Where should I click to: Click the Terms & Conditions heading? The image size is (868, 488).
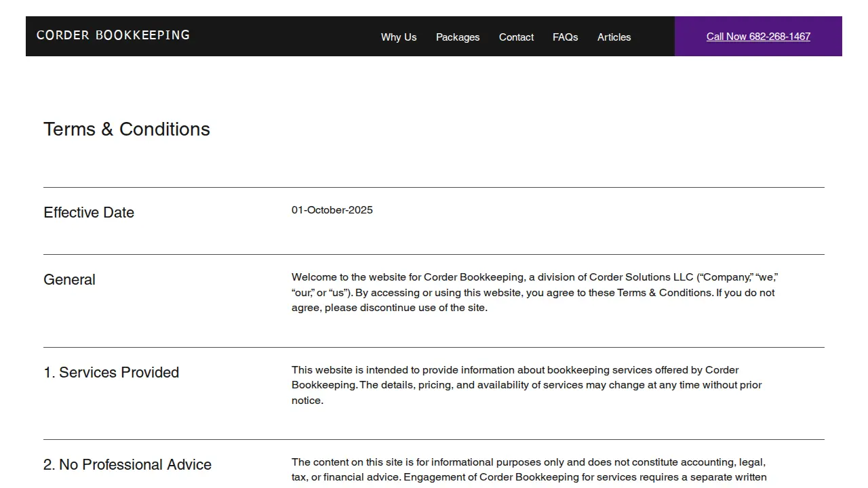(x=127, y=129)
